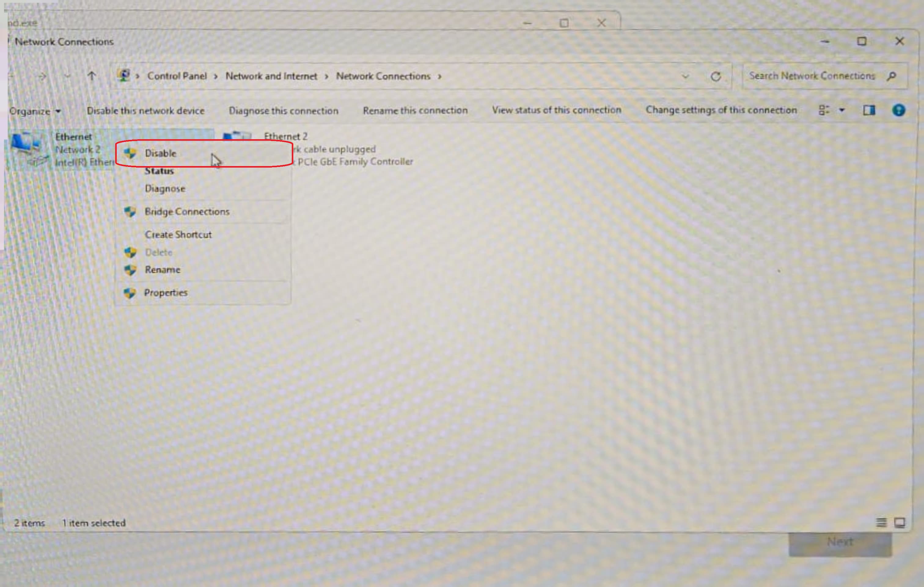Viewport: 924px width, 587px height.
Task: Expand the view options dropdown arrow
Action: coord(842,111)
